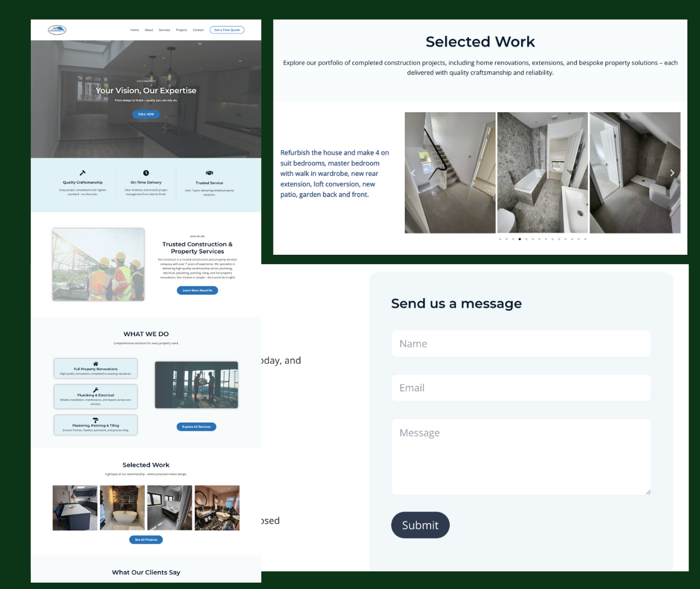Click the Evo Construct logo in header

57,30
